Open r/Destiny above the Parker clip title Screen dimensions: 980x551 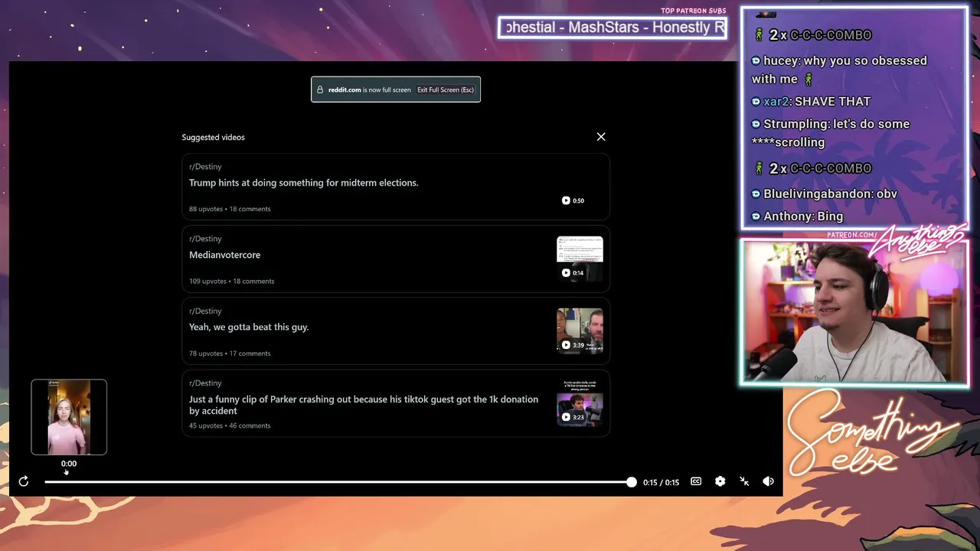[x=205, y=383]
